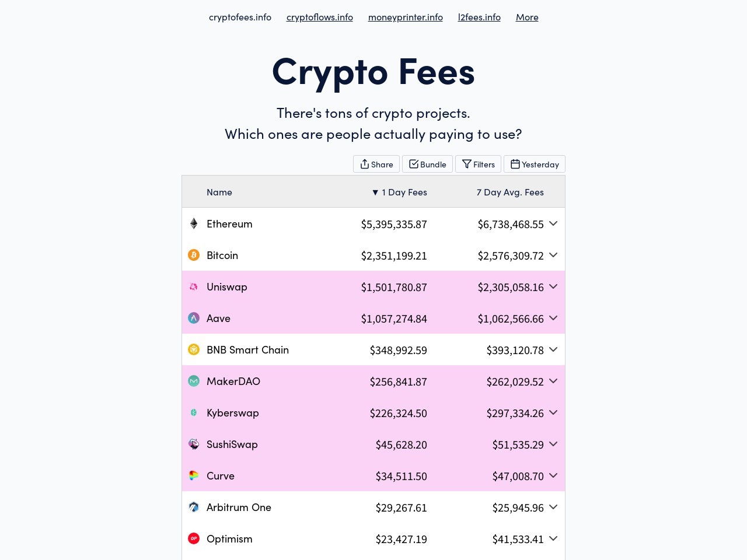Select the Uniswap unicorn icon
Image resolution: width=747 pixels, height=560 pixels.
pos(193,286)
